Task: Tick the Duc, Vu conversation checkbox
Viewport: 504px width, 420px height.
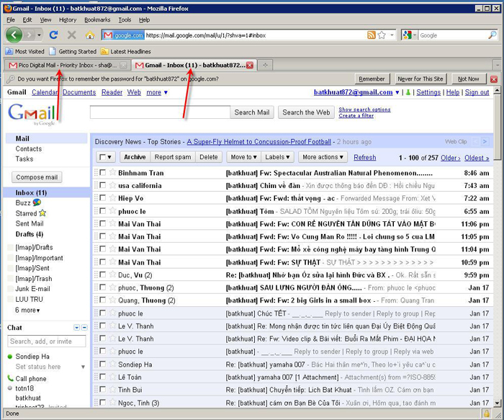Action: 102,274
